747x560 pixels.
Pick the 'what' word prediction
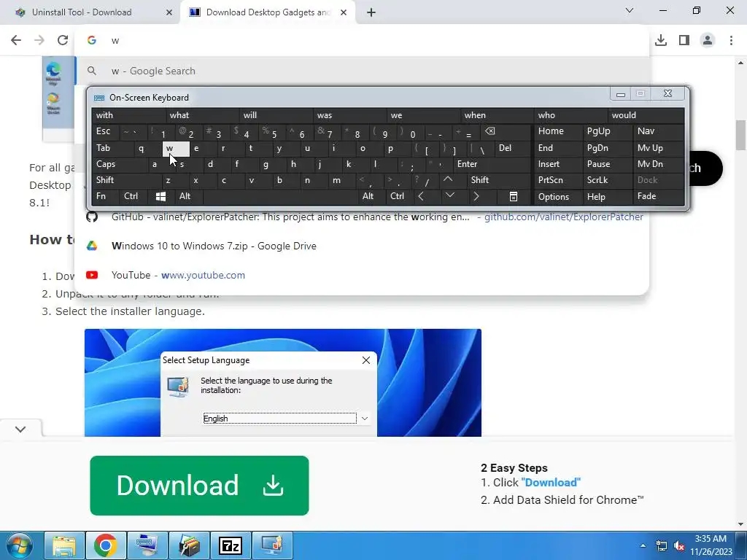click(x=202, y=115)
